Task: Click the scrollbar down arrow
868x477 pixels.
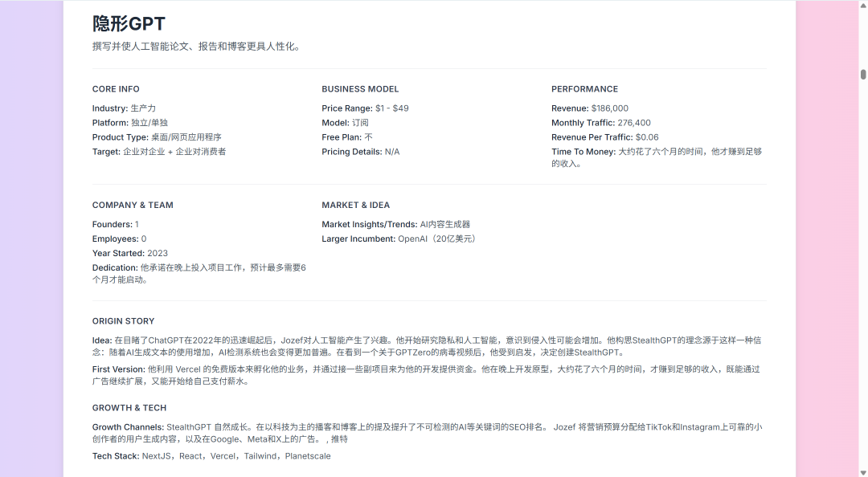Action: (863, 472)
